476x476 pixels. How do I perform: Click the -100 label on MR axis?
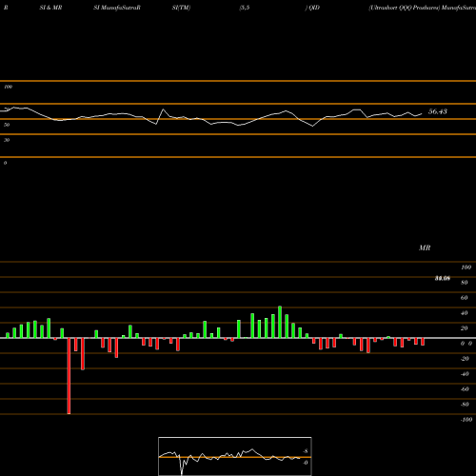(466, 420)
